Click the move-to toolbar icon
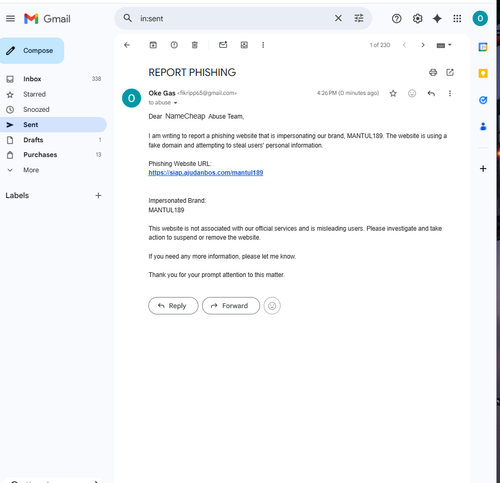The height and width of the screenshot is (483, 500). pos(244,45)
